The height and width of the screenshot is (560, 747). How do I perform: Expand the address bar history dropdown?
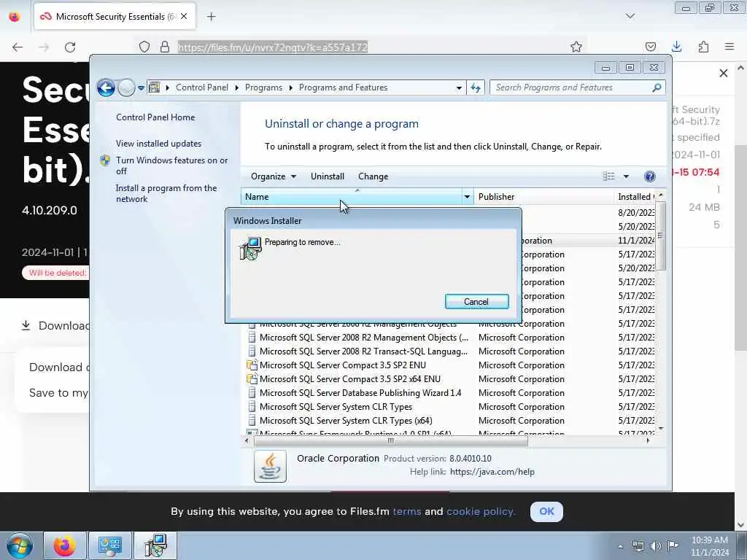tap(459, 87)
